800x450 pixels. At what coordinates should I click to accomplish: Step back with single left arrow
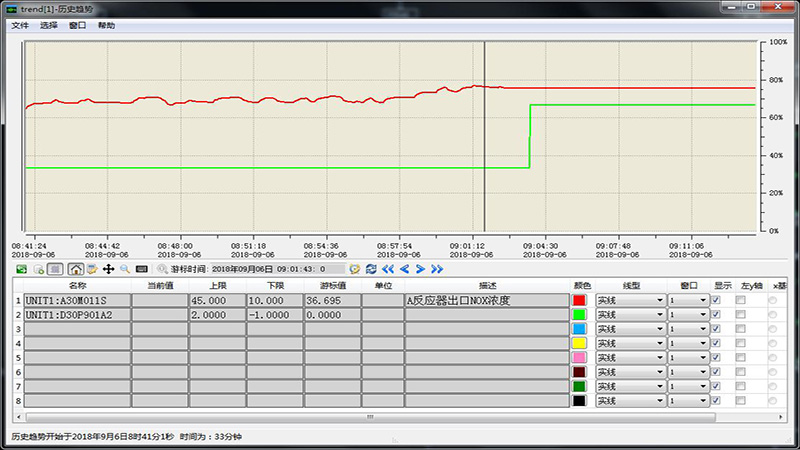405,269
